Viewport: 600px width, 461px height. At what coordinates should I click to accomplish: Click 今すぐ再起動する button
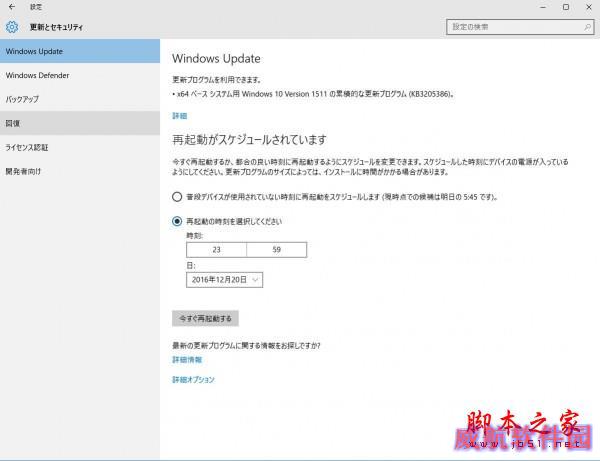coord(205,318)
